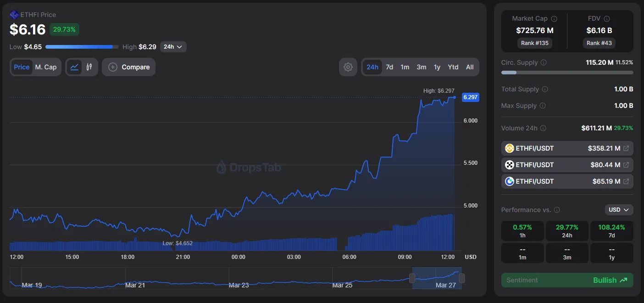
Task: Open the USD performance currency dropdown
Action: (x=619, y=210)
